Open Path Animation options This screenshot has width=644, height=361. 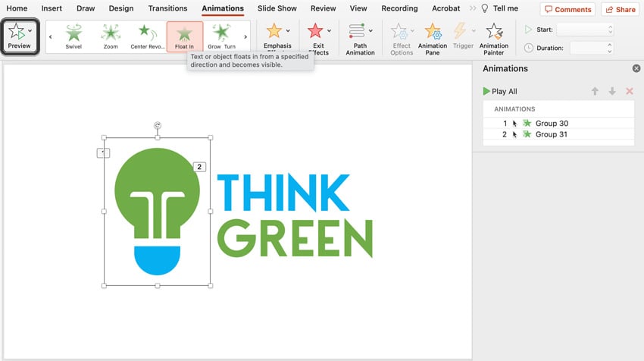360,38
